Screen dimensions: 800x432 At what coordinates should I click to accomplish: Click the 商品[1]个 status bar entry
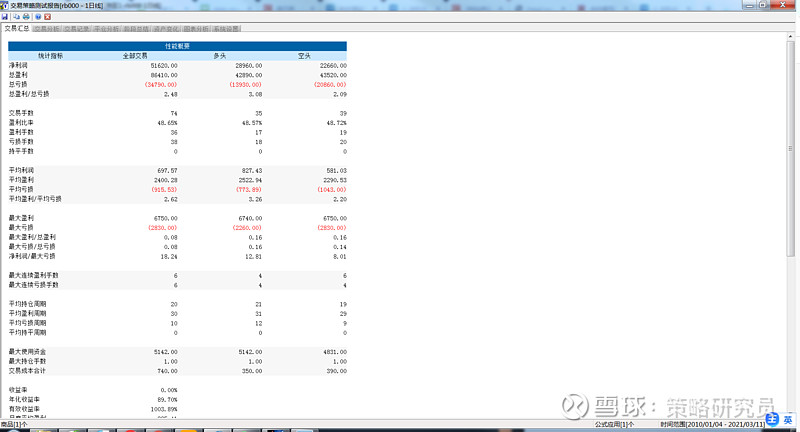[x=14, y=424]
